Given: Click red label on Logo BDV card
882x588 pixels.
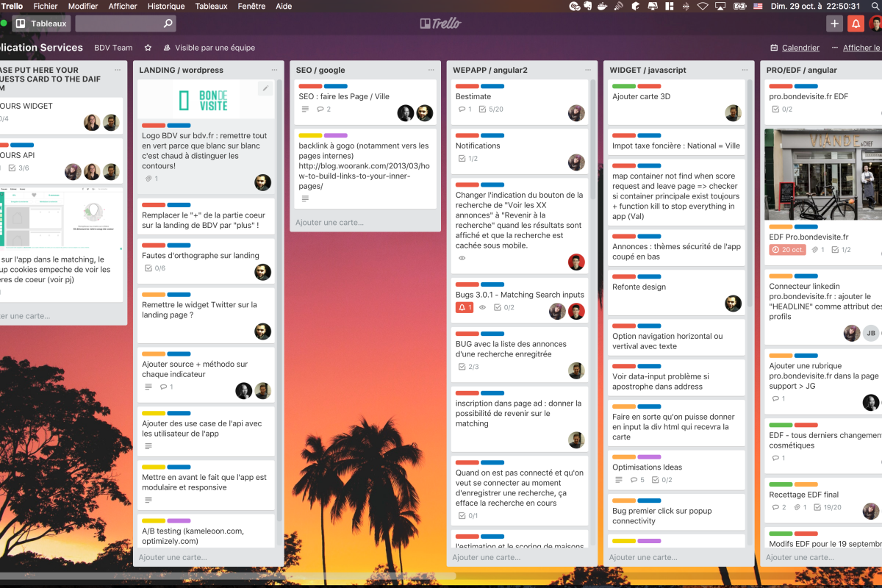Looking at the screenshot, I should pos(154,126).
